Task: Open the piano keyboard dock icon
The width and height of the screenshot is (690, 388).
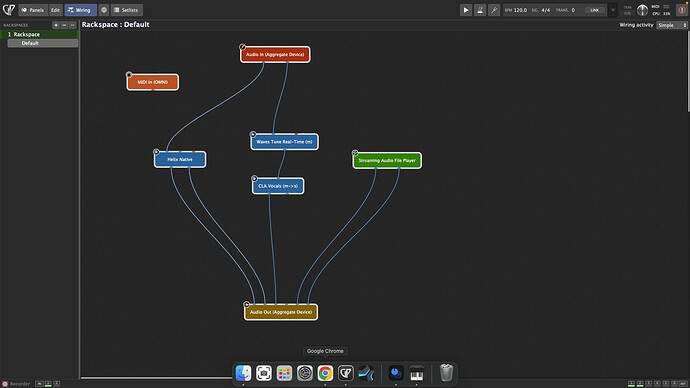Action: (x=416, y=373)
